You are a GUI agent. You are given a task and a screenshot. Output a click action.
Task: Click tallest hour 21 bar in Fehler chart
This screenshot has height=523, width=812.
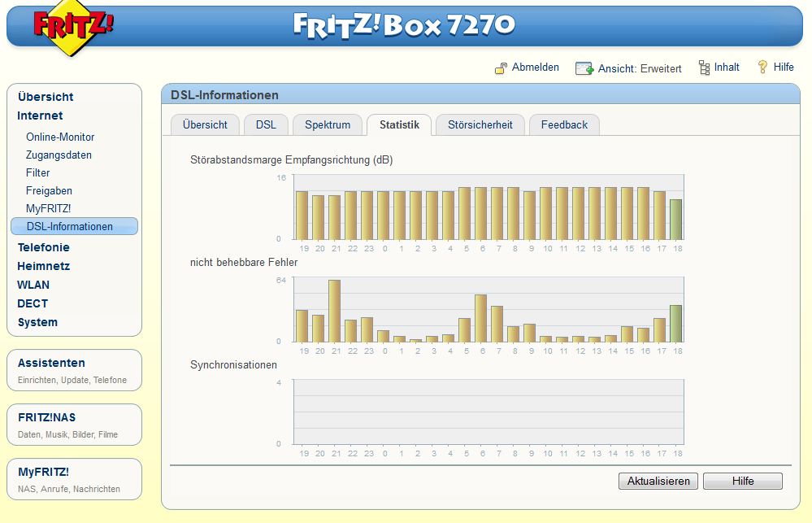tap(335, 311)
